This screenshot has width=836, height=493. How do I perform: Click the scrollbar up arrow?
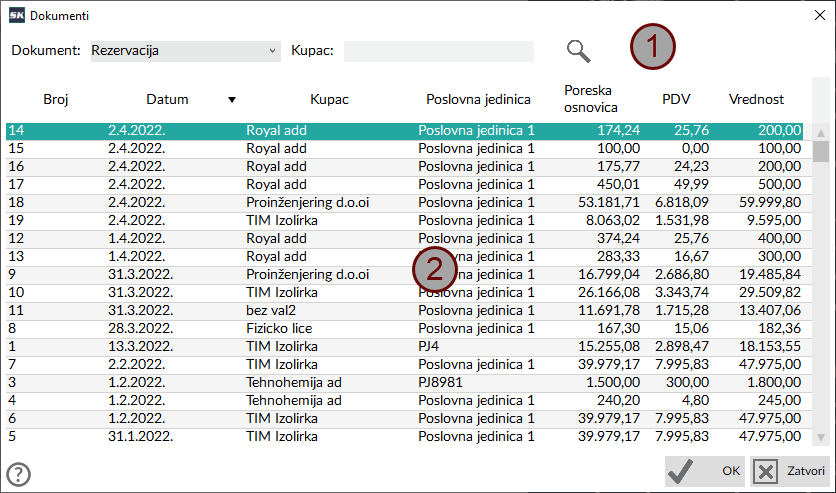point(821,132)
